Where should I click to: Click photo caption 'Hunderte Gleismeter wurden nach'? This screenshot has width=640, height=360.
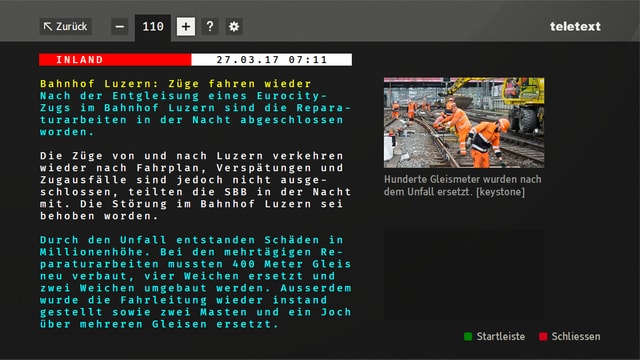tap(462, 179)
